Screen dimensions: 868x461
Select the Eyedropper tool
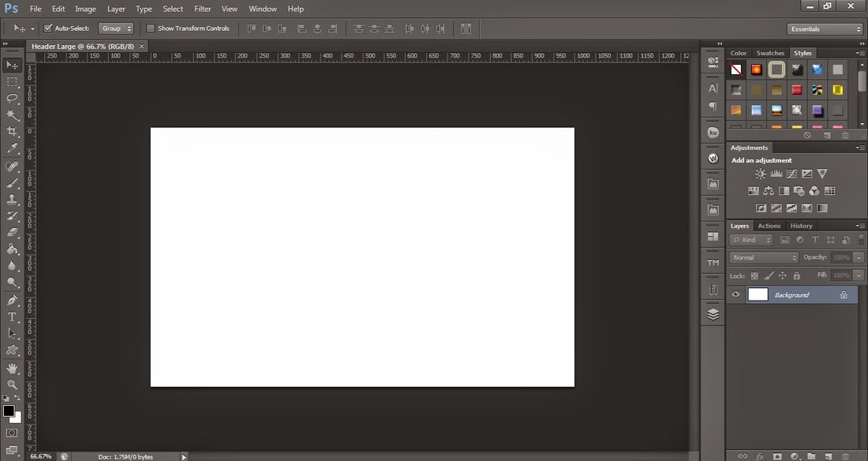(12, 148)
